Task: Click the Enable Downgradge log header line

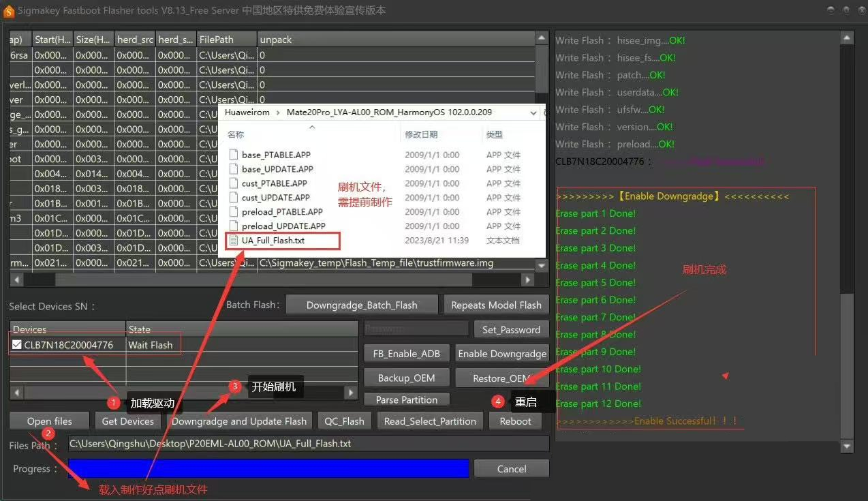Action: point(672,196)
